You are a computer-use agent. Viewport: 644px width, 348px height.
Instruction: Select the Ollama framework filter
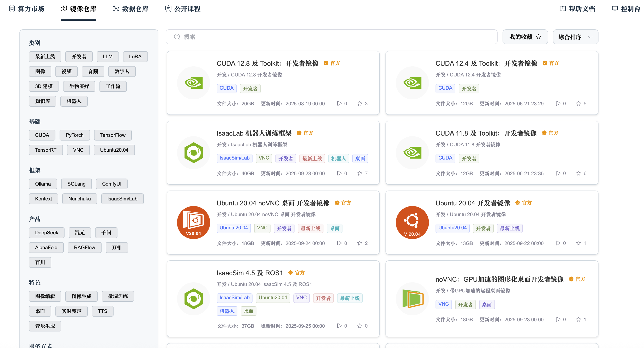[x=43, y=184]
